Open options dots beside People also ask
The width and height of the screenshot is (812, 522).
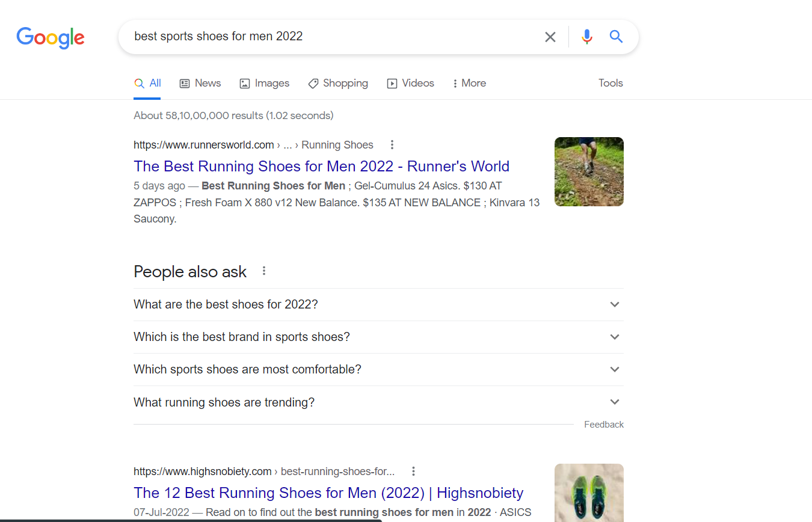263,271
